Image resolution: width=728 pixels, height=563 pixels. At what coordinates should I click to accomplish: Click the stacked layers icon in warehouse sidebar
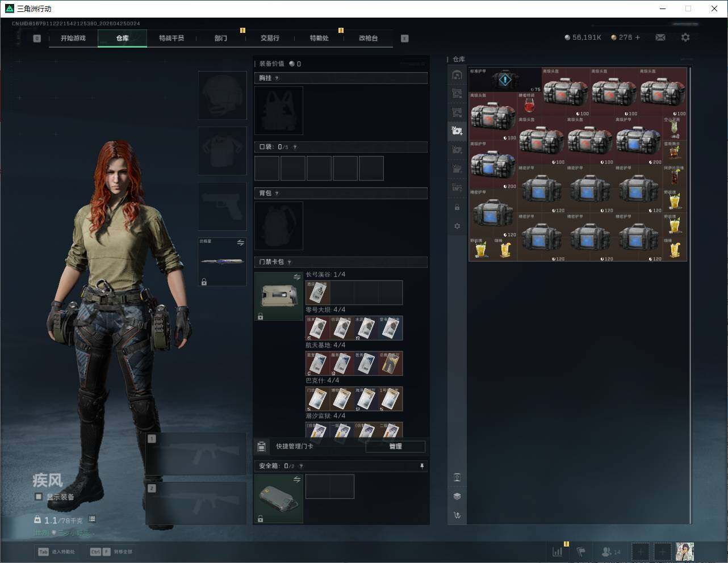pyautogui.click(x=457, y=496)
